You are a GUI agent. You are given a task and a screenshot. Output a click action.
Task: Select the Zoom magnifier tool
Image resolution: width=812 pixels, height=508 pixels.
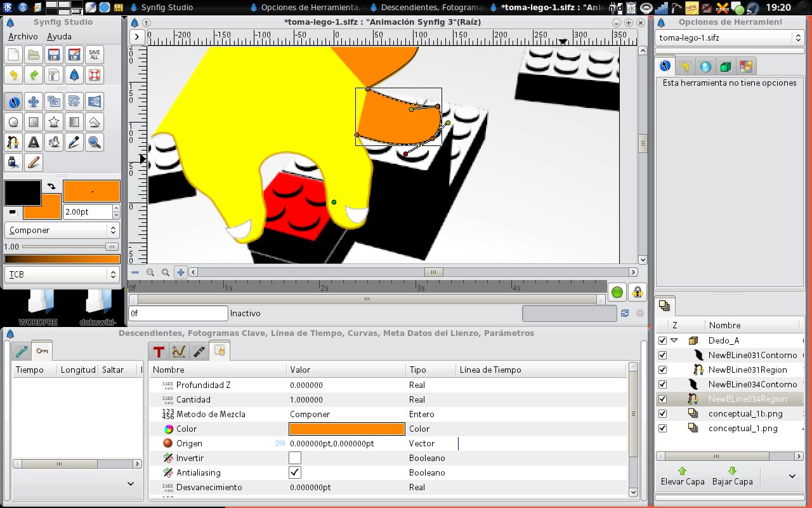tap(95, 142)
